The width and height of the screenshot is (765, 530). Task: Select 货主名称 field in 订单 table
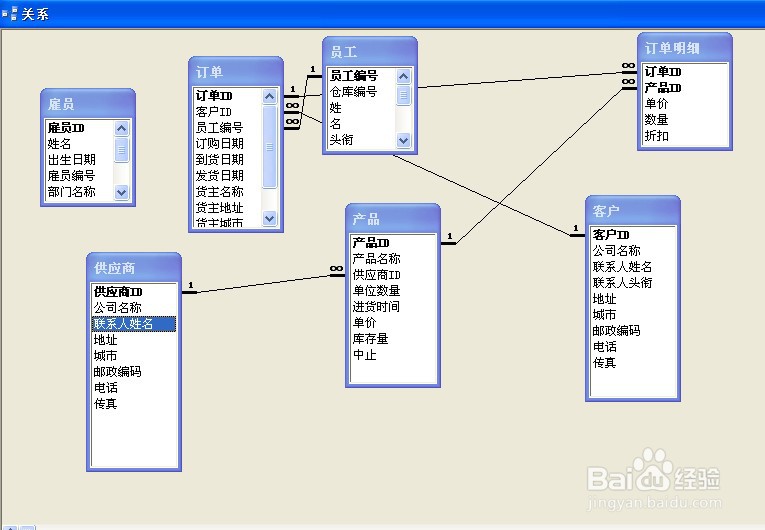(228, 192)
